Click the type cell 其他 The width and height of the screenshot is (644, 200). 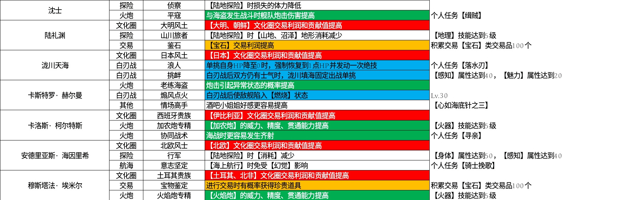(x=126, y=105)
